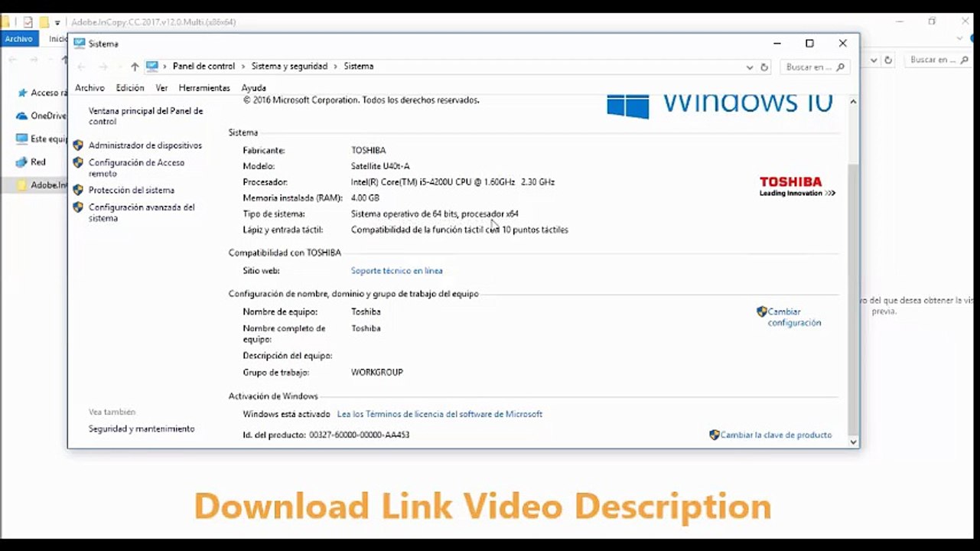Image resolution: width=980 pixels, height=551 pixels.
Task: Click the Satellite U40t-A model value
Action: click(380, 166)
